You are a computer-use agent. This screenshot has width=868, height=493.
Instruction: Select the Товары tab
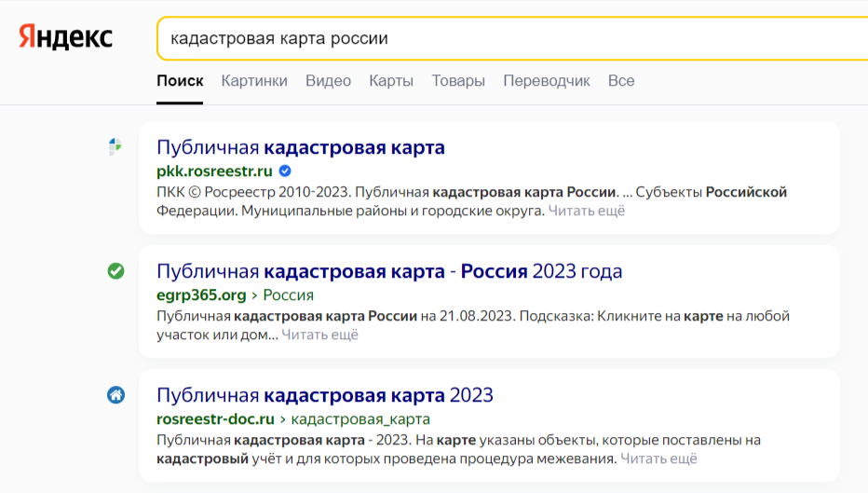click(458, 81)
